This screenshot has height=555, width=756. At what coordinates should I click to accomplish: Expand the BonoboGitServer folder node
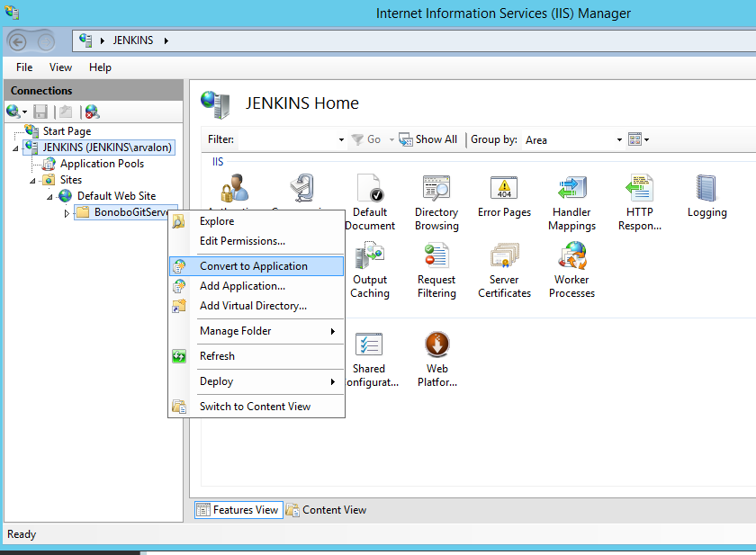tap(67, 213)
